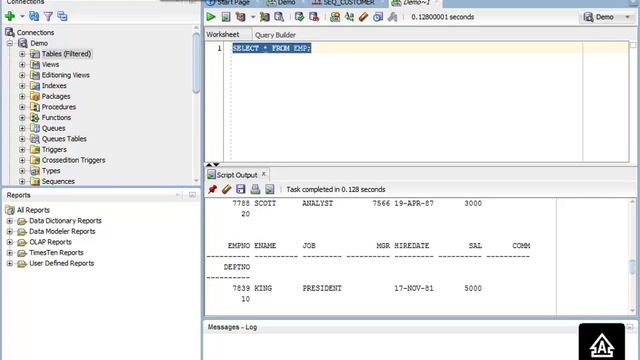Expand the Views node

[x=22, y=64]
